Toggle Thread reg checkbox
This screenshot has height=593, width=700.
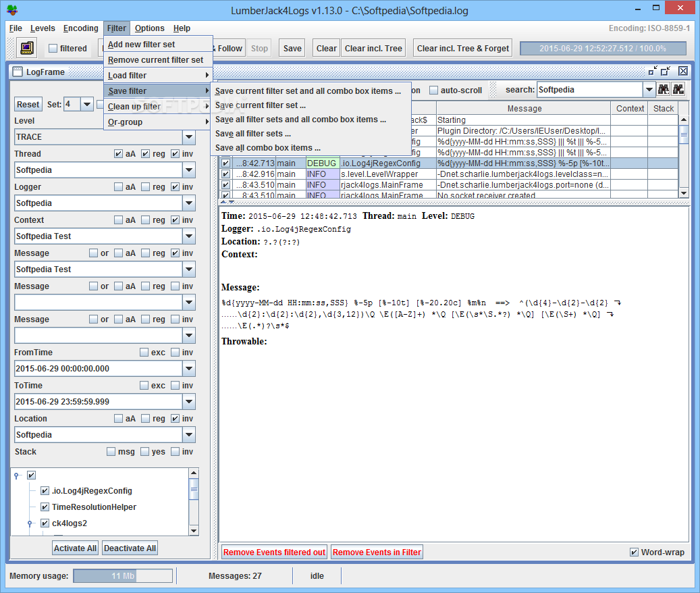(146, 153)
